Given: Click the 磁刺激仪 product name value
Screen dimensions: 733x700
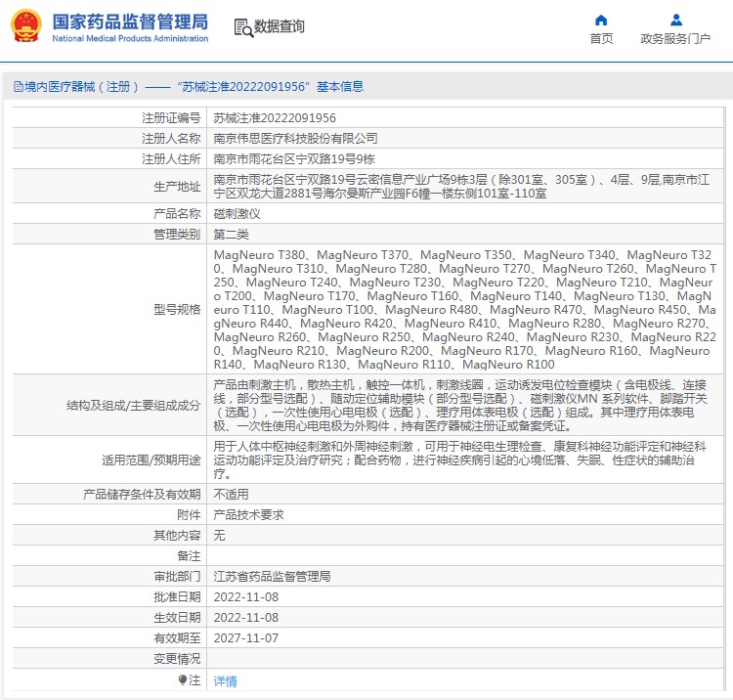Looking at the screenshot, I should tap(237, 214).
